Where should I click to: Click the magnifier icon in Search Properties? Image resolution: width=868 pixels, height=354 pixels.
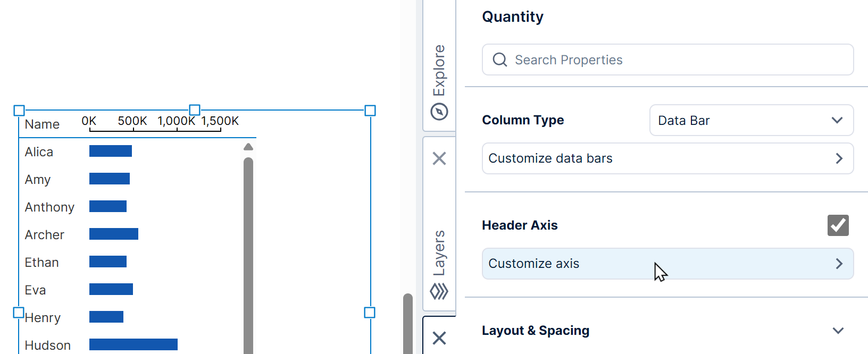[x=500, y=60]
